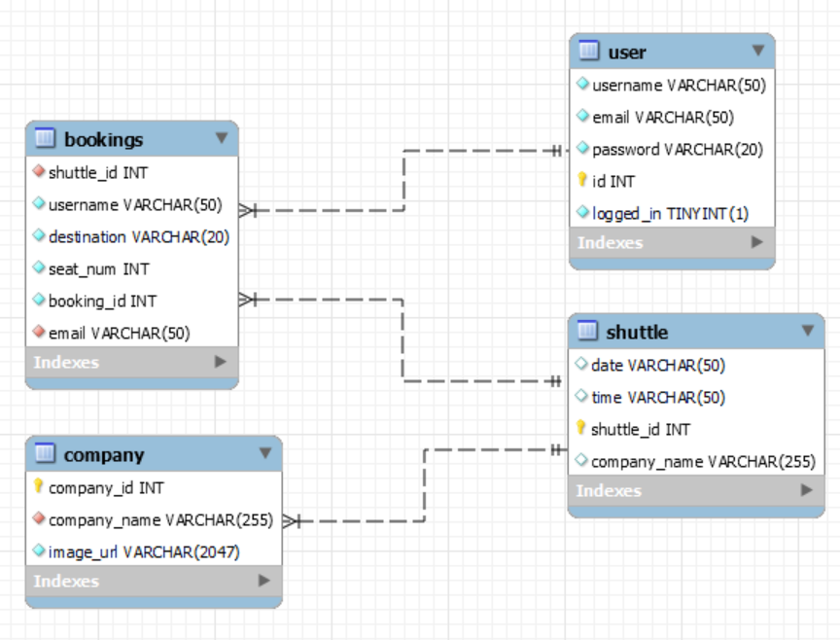The image size is (840, 640).
Task: Select relationship line from company to shuttle
Action: 425,485
